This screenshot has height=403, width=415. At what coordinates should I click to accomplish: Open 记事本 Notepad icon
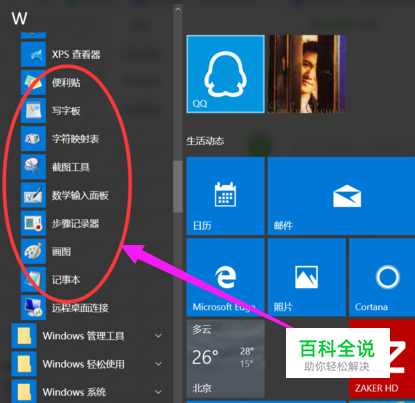(33, 280)
